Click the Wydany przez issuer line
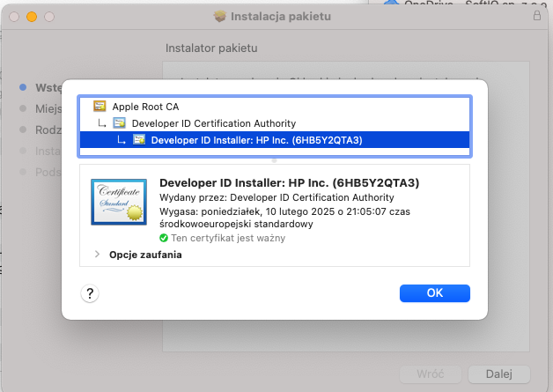553x392 pixels. click(276, 197)
